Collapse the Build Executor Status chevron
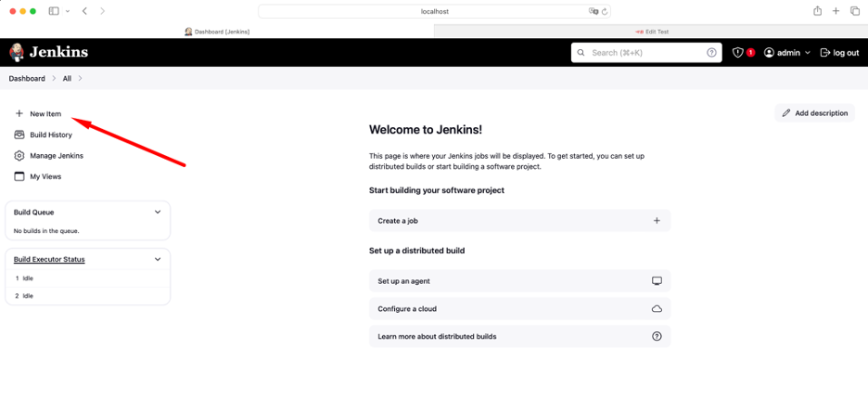Viewport: 868px width, 401px height. (158, 259)
